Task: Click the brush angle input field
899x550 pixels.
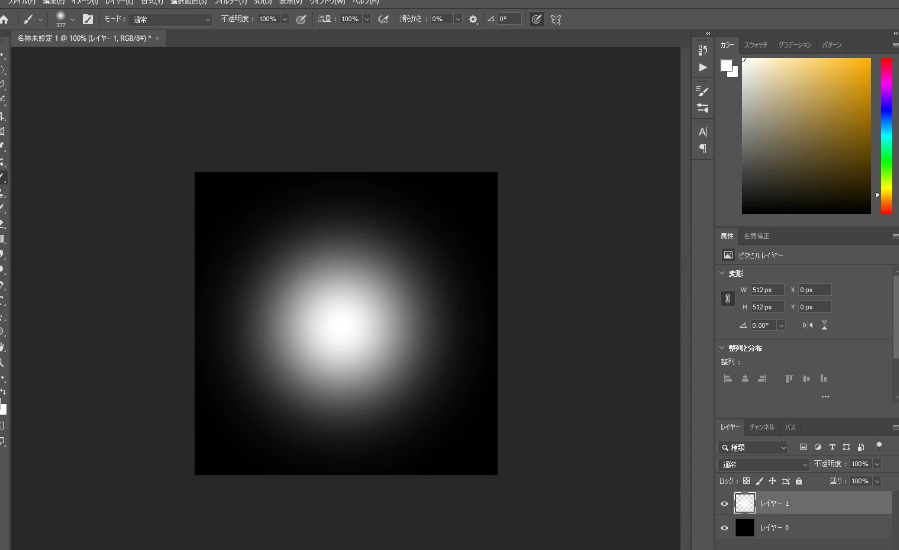Action: [x=509, y=19]
